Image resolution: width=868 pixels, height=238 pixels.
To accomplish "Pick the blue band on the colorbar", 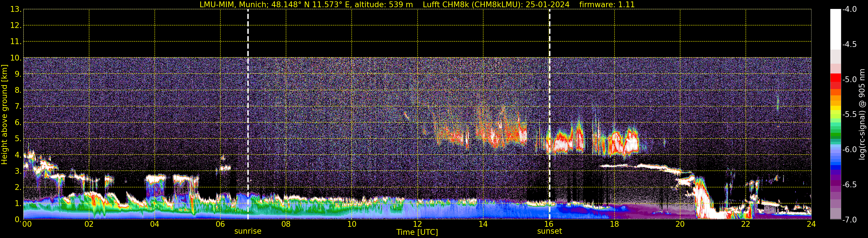I will coord(835,167).
